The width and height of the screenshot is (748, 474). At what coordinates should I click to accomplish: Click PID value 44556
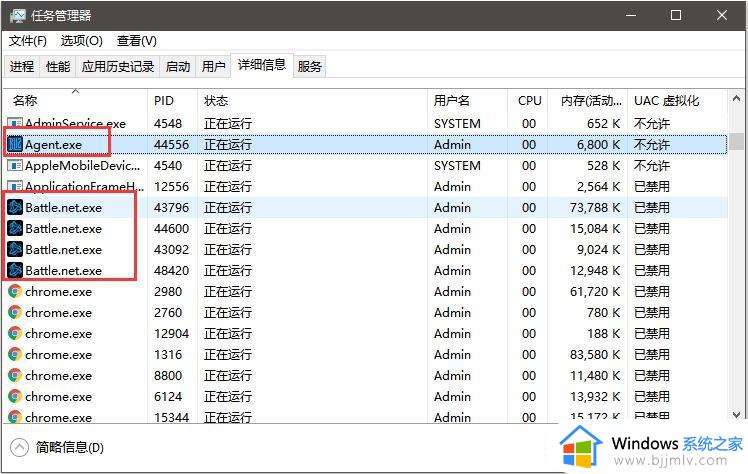[x=171, y=144]
